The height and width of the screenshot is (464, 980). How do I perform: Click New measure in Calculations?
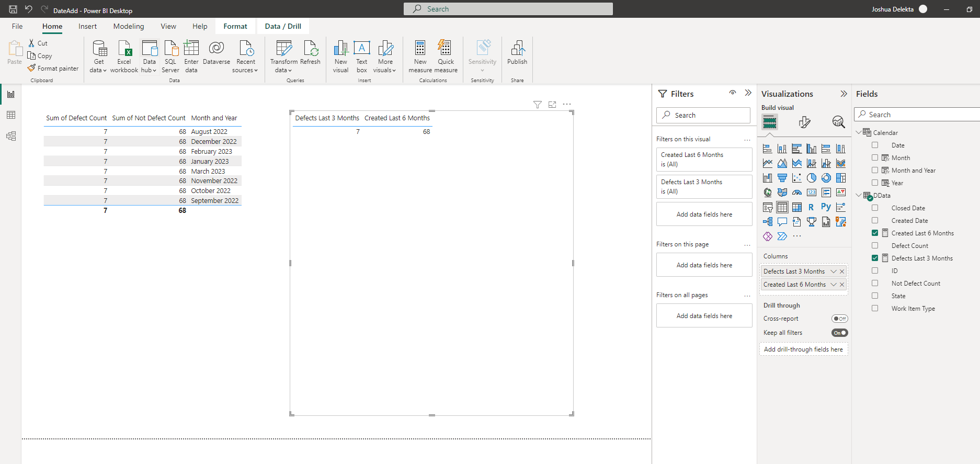[x=420, y=56]
